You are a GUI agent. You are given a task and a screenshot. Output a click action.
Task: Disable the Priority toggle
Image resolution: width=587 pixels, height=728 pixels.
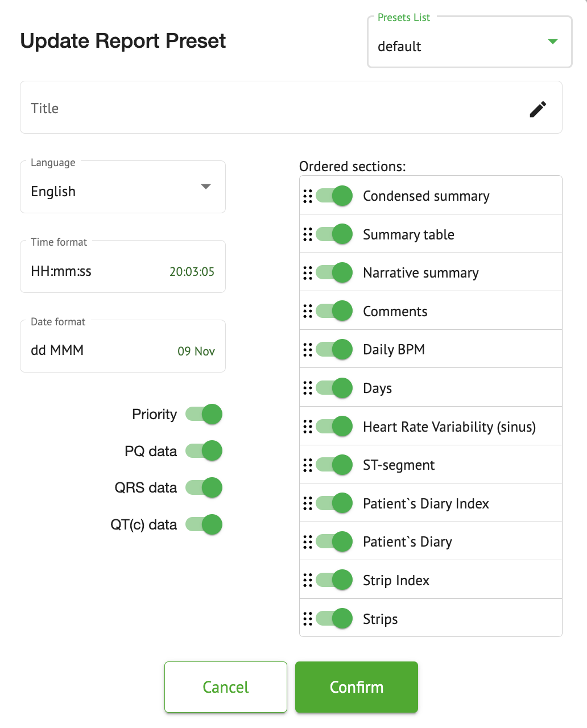204,414
